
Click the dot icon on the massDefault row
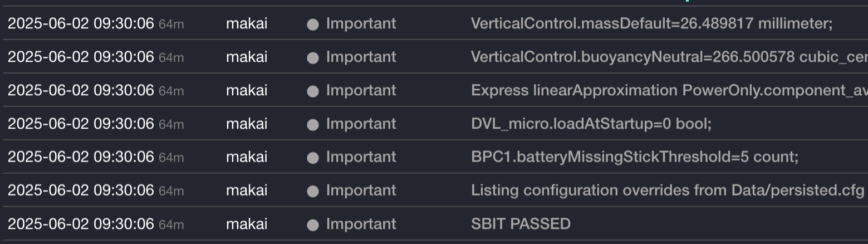point(313,24)
